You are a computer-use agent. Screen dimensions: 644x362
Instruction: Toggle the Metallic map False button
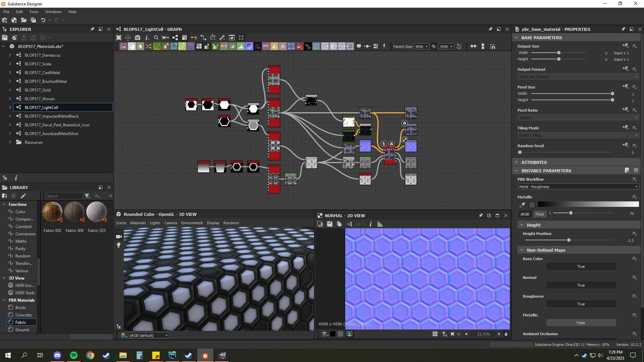click(581, 323)
